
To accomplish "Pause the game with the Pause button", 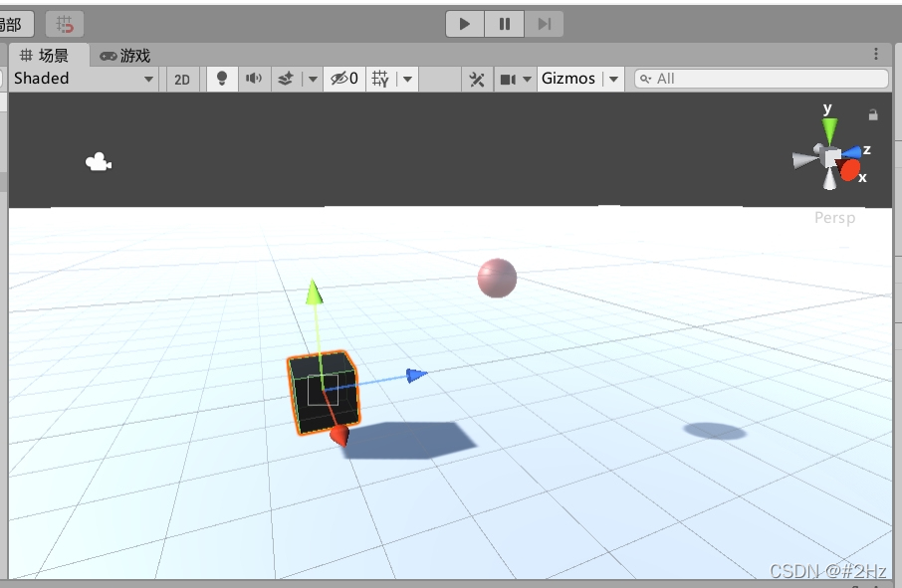I will coord(504,24).
